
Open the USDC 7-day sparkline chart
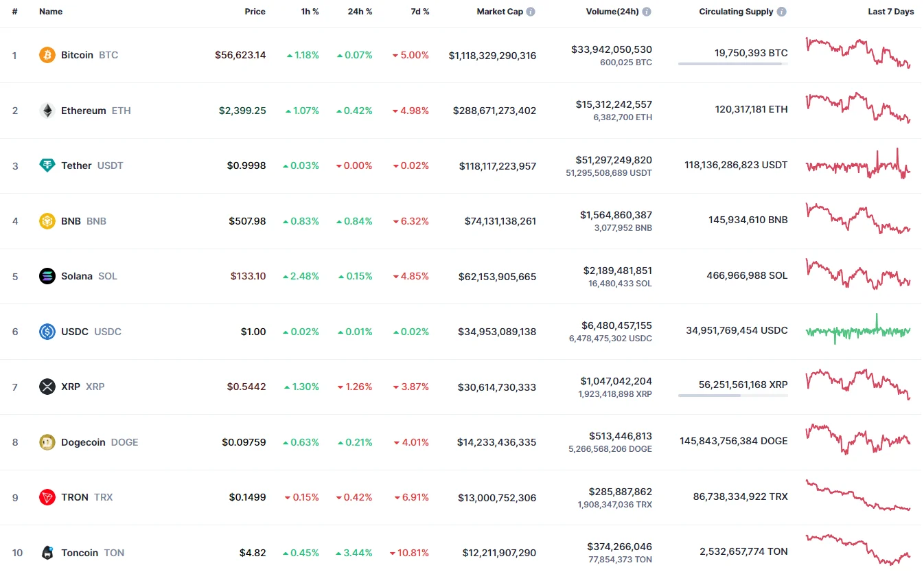[x=858, y=330]
